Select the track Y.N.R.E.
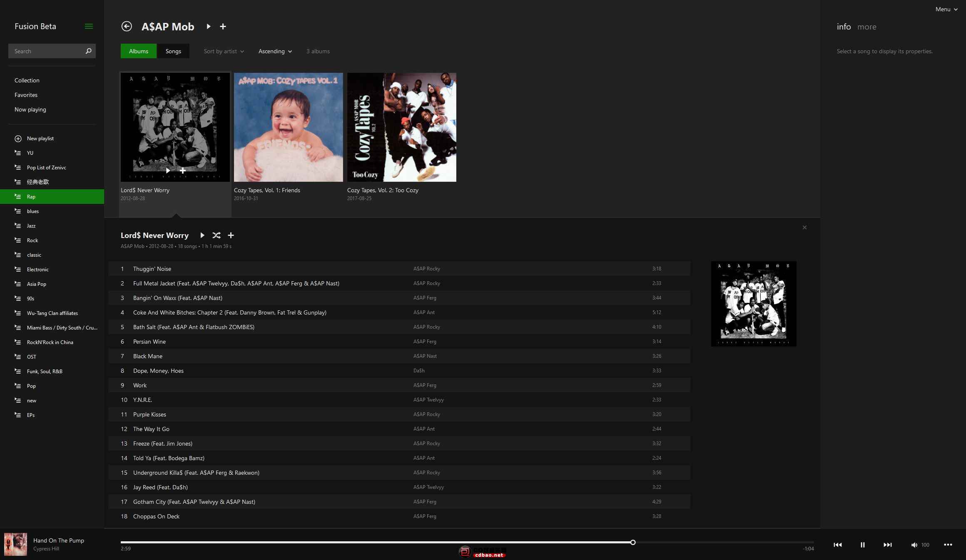The image size is (966, 560). click(399, 400)
